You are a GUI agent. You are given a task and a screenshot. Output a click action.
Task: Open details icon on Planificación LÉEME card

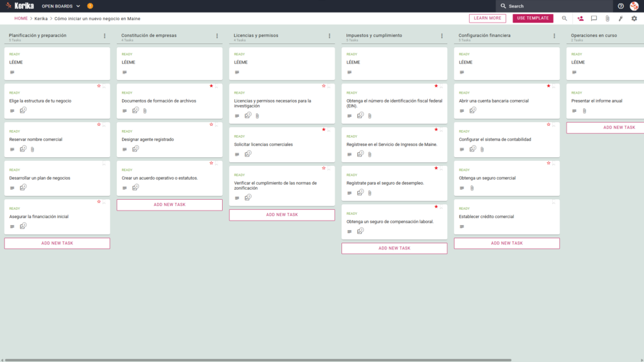pyautogui.click(x=12, y=72)
